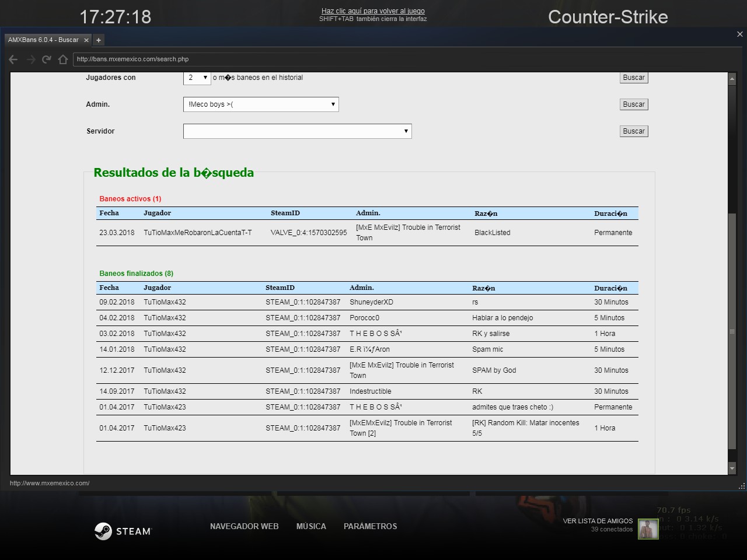The image size is (747, 560).
Task: Select ban row dated 14.01.2018
Action: [367, 349]
